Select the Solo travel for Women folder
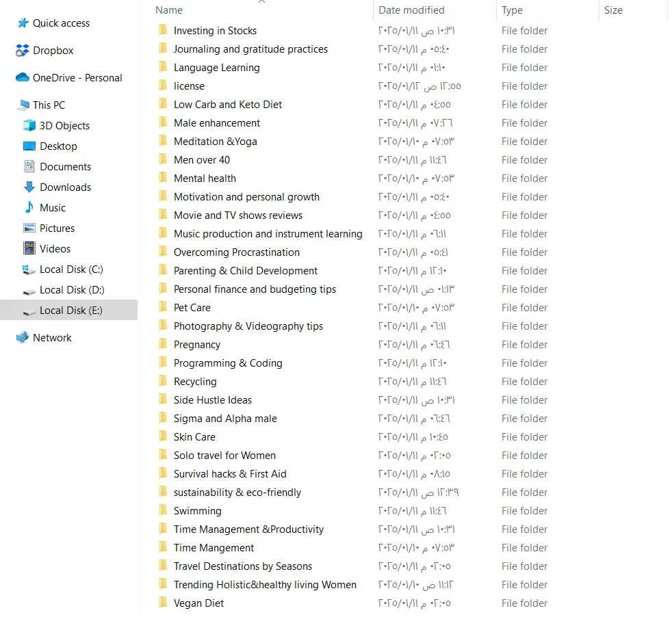This screenshot has height=617, width=672. (224, 455)
